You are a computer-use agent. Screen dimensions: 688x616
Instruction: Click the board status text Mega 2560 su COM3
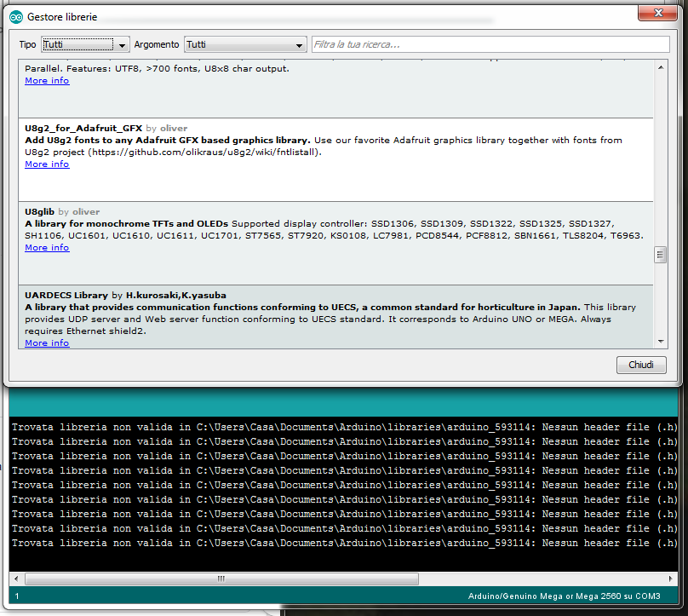[x=564, y=596]
